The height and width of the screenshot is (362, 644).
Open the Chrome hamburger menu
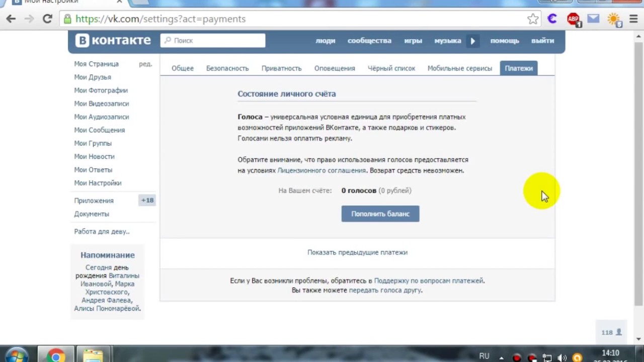click(x=633, y=19)
